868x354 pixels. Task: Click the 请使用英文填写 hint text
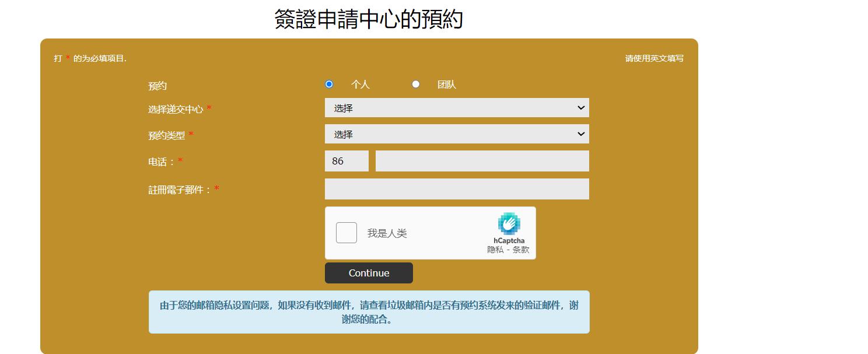654,58
